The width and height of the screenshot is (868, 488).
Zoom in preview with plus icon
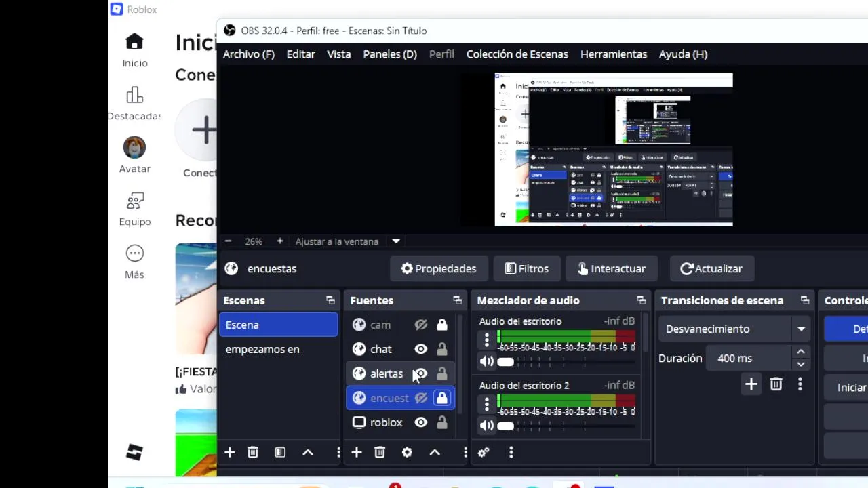[x=279, y=241]
